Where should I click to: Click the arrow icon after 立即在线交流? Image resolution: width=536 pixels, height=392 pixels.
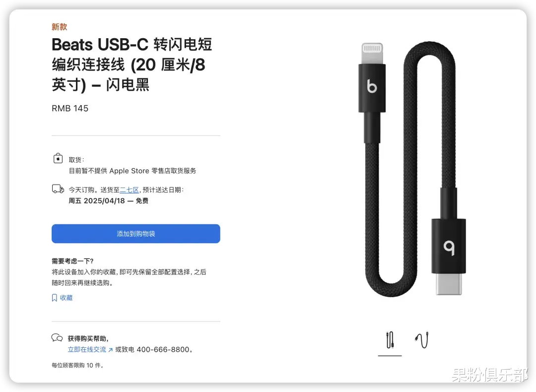[110, 350]
